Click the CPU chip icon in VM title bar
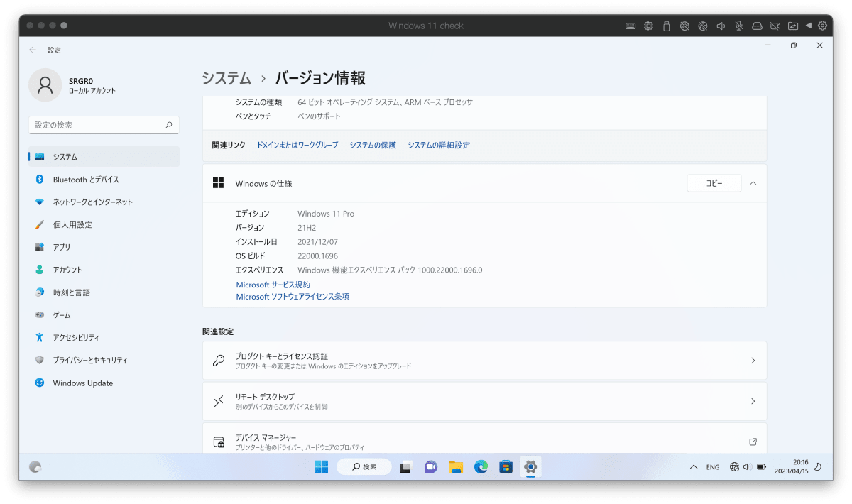This screenshot has height=504, width=852. pyautogui.click(x=648, y=26)
